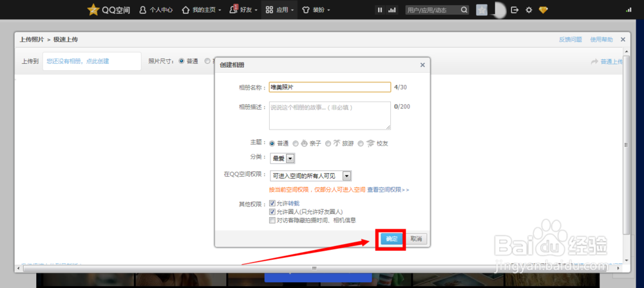
Task: Click the 用户/应用/动态 search field
Action: click(x=432, y=10)
